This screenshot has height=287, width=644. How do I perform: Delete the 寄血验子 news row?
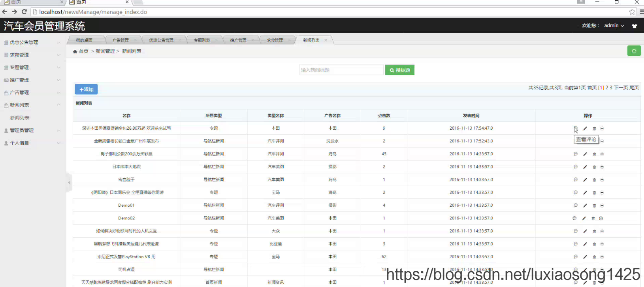[594, 180]
